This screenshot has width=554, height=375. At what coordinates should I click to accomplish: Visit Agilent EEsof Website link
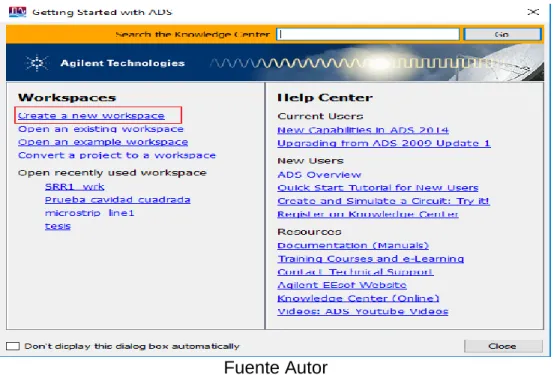(342, 285)
